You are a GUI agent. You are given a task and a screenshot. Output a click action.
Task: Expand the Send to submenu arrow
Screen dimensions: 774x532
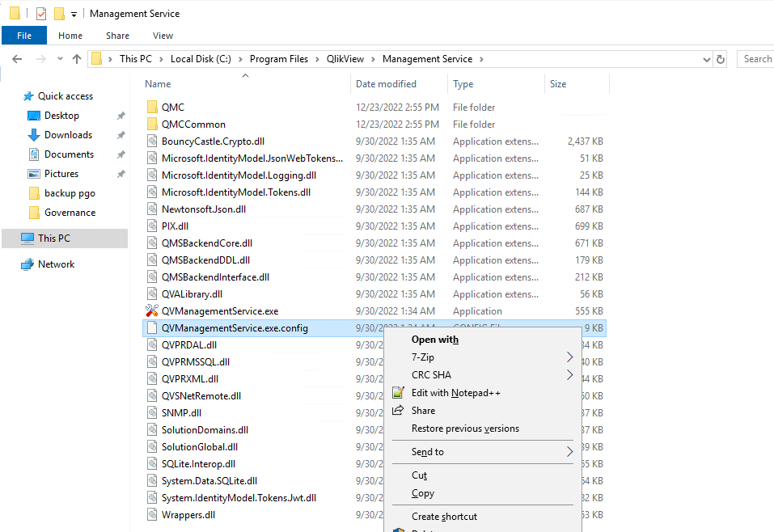[x=569, y=452]
